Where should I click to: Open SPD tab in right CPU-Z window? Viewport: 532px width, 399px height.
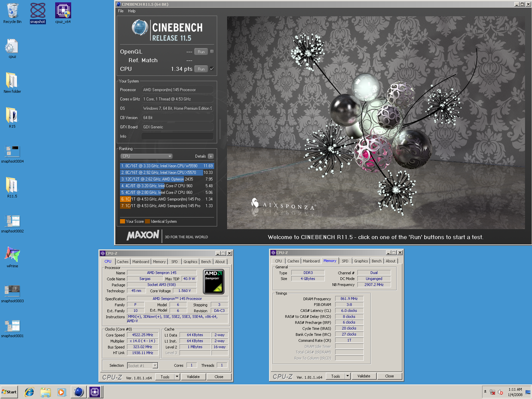[x=345, y=261]
